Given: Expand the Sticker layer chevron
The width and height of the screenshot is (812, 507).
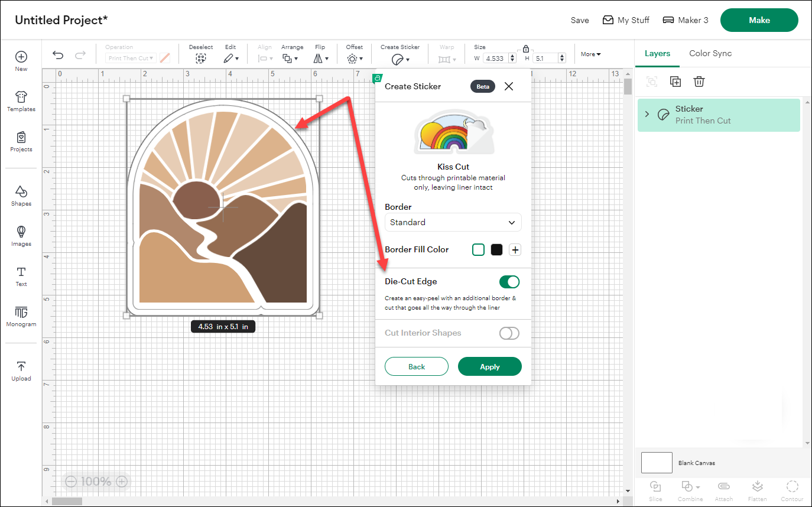Looking at the screenshot, I should pos(647,114).
